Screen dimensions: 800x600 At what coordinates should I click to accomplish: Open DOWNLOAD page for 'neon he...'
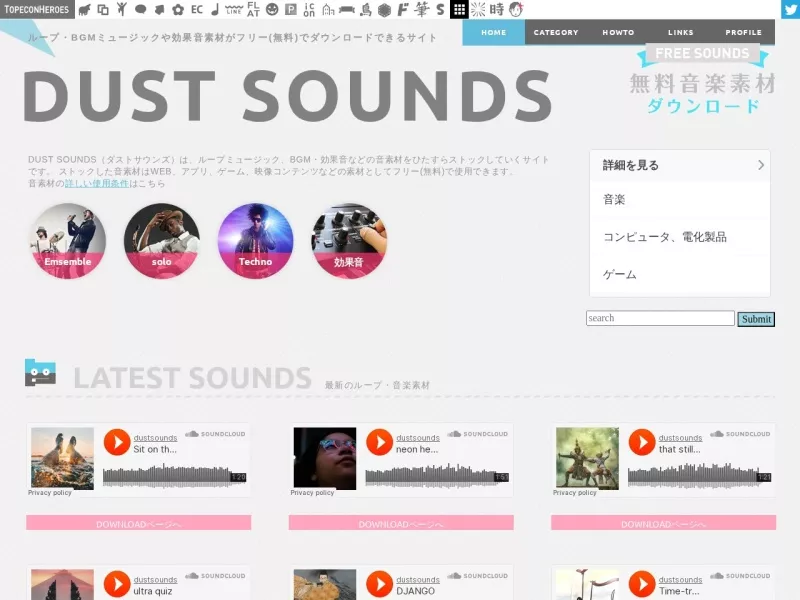coord(401,523)
